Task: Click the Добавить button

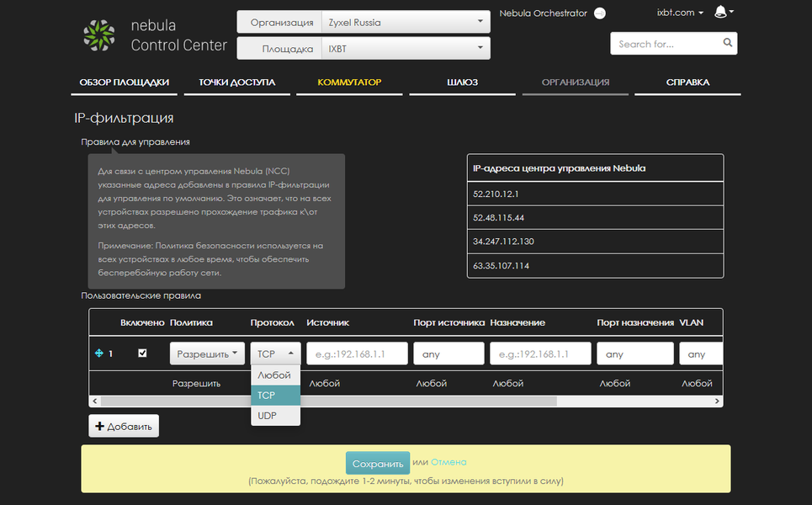Action: (x=124, y=426)
